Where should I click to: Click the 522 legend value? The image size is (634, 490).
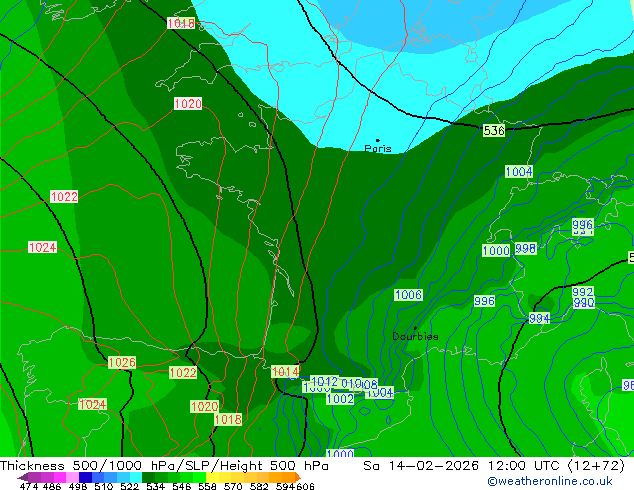130,486
